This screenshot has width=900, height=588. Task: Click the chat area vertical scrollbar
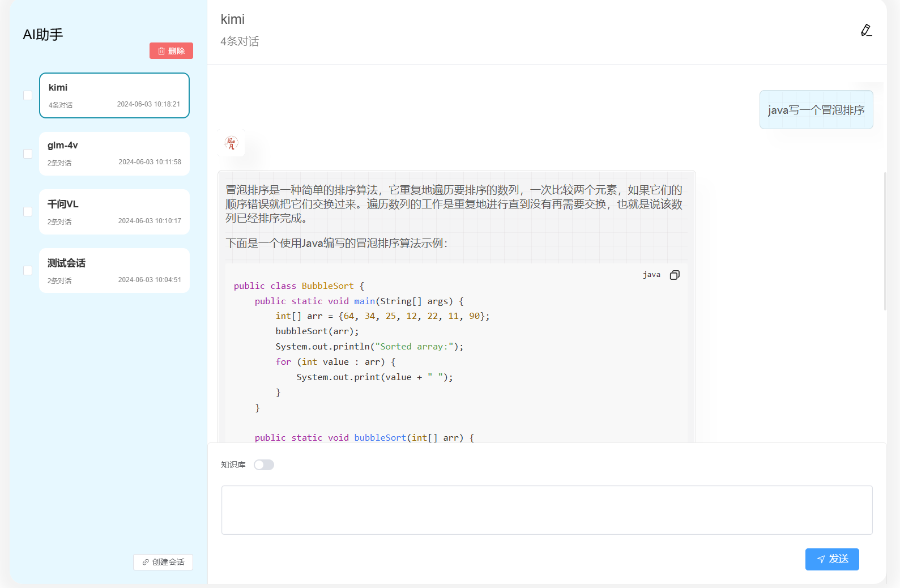click(x=885, y=242)
